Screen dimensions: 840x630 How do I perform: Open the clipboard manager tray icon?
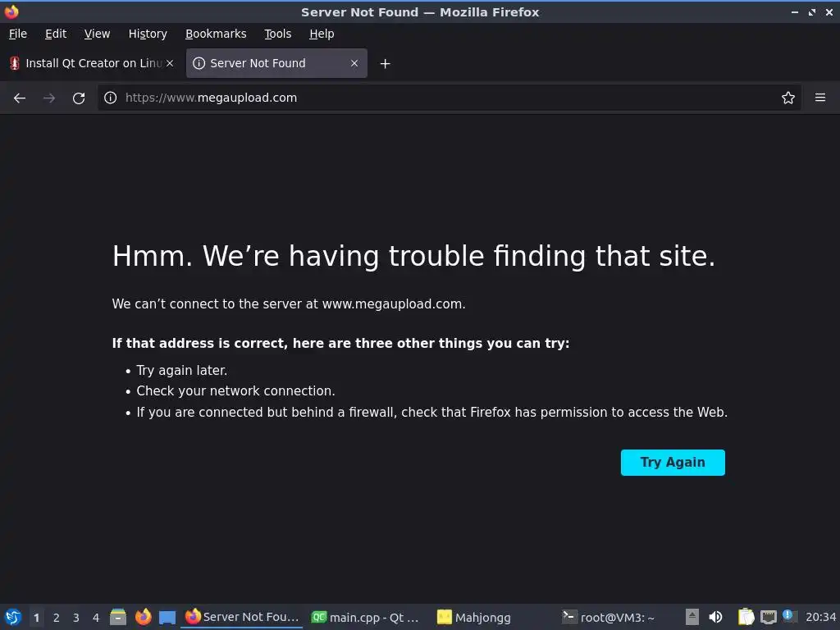tap(746, 617)
